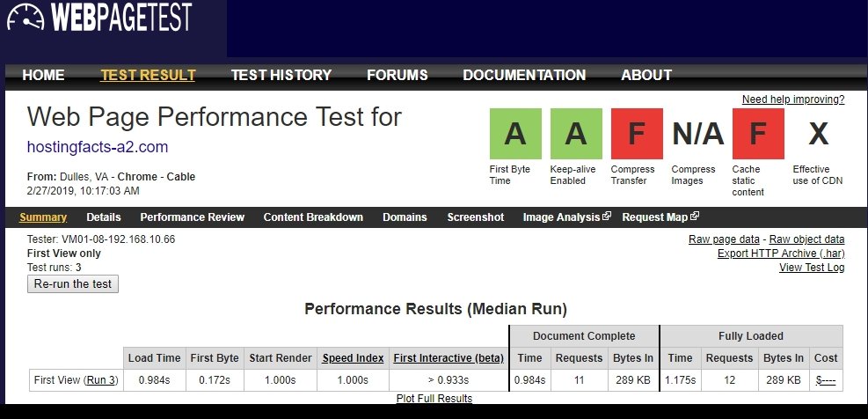Click the Tester VM01-08-192.168.10.66 text
The width and height of the screenshot is (868, 419).
click(101, 239)
